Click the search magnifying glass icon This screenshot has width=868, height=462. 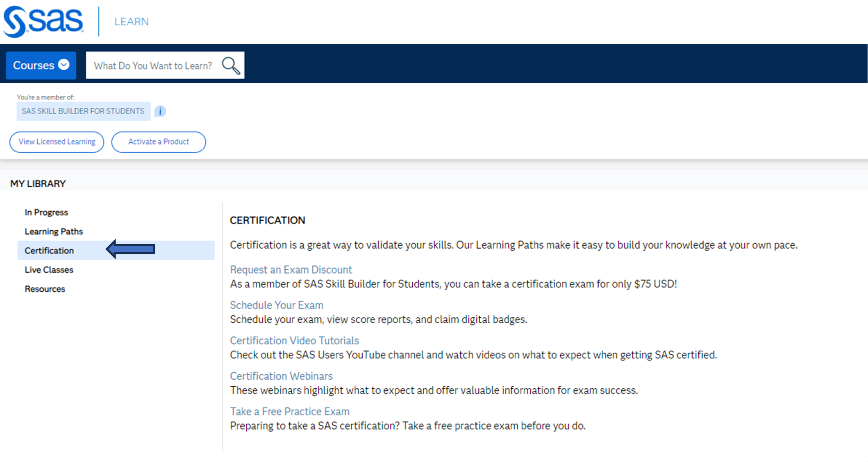[x=229, y=65]
